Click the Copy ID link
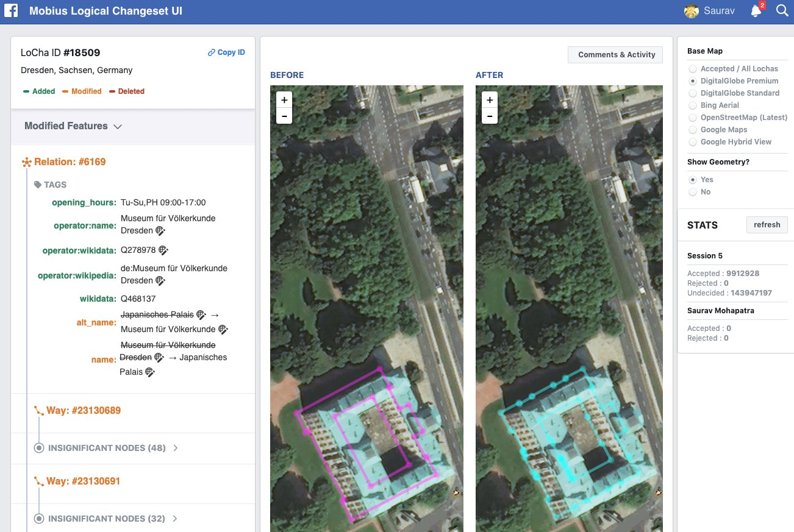This screenshot has height=532, width=794. coord(226,52)
